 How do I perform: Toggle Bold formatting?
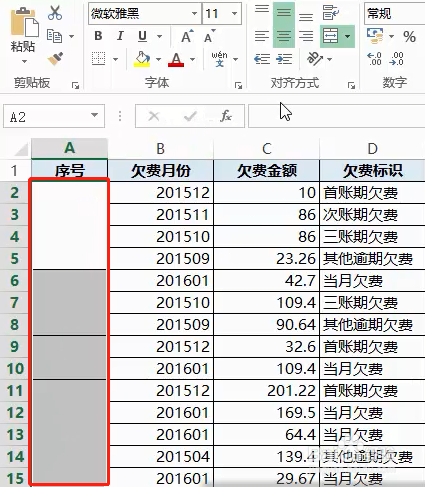tap(98, 36)
